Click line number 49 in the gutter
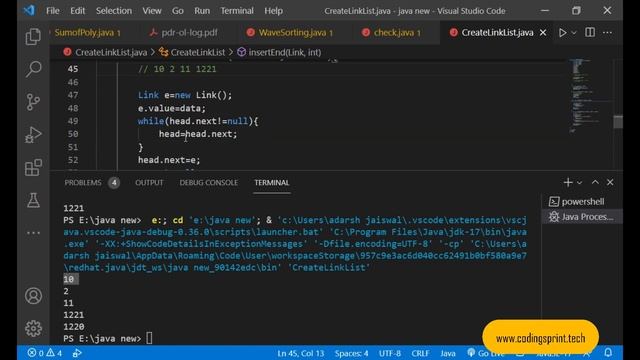This screenshot has width=640, height=360. pos(73,121)
